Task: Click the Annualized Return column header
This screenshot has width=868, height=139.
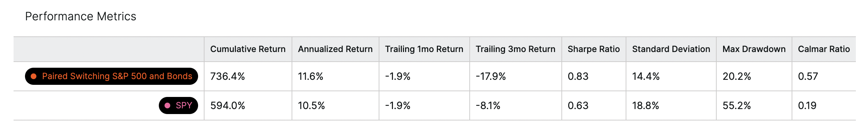Action: (335, 49)
